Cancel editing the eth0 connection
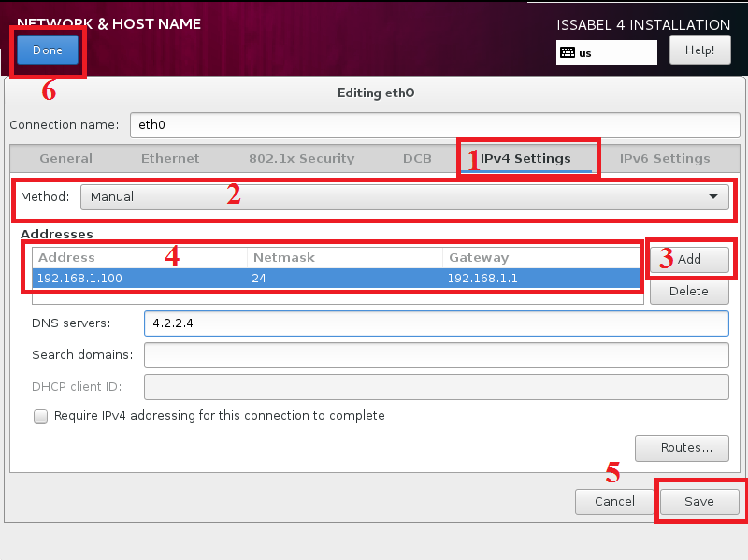 click(614, 502)
